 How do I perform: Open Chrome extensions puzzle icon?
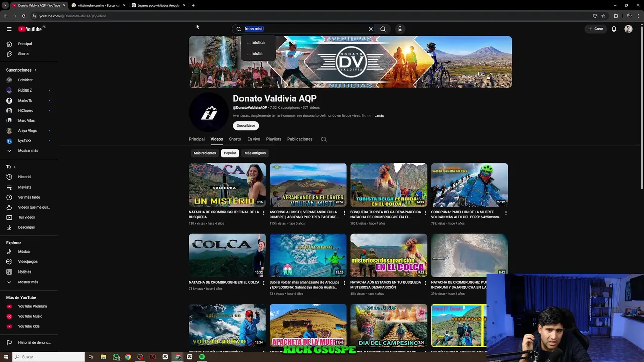coord(616,16)
